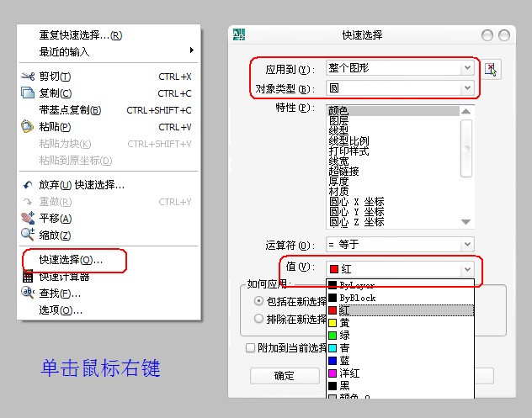The image size is (532, 418).
Task: Click the Zoom (缩放) magnifier icon
Action: 28,235
